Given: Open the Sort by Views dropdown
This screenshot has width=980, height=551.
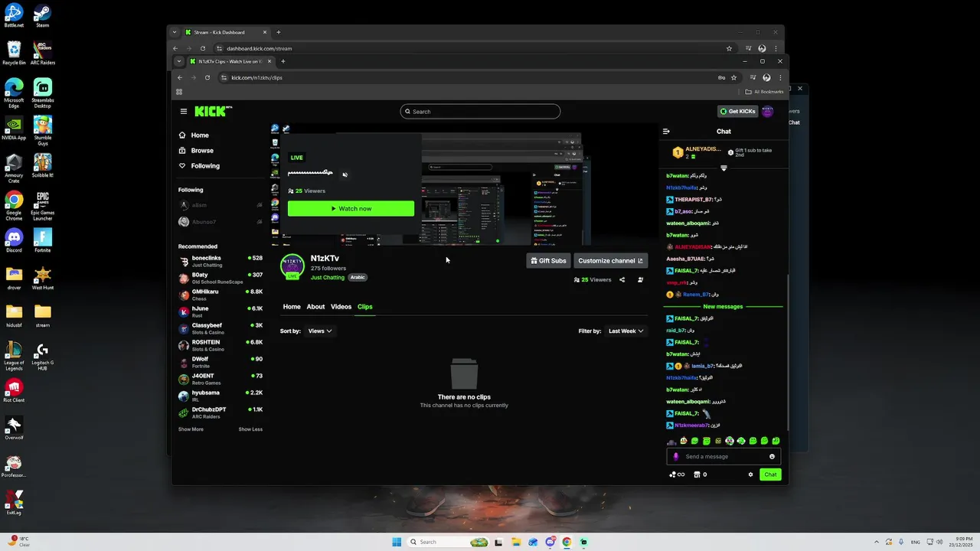Looking at the screenshot, I should [320, 331].
